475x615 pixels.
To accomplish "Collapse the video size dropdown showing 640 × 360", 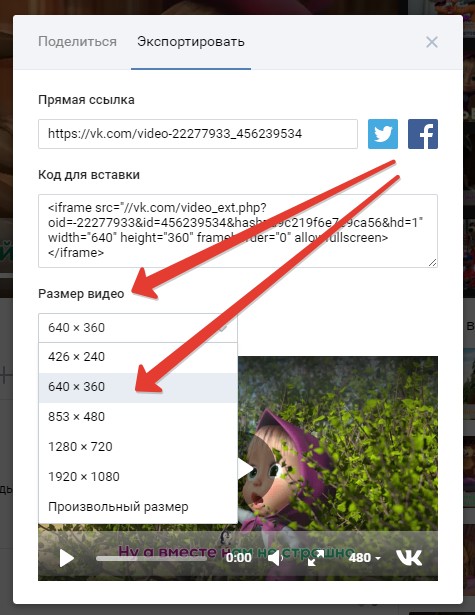I will click(138, 328).
